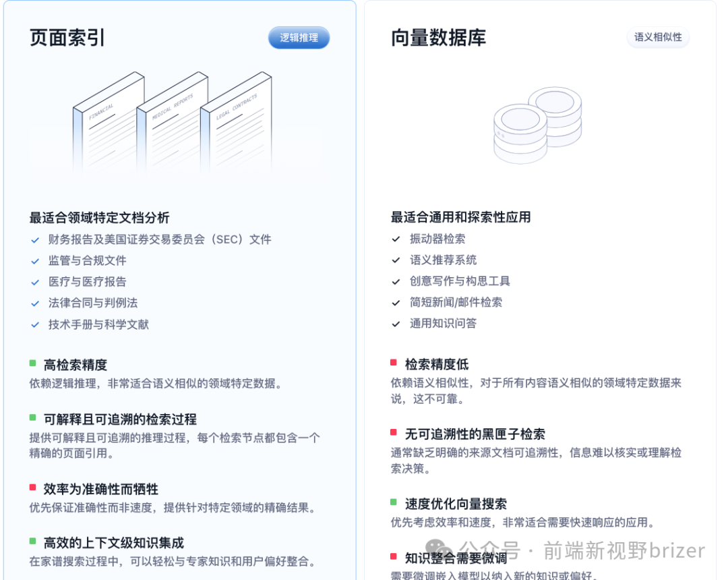Click the green square beside 速度优化向量搜索
Viewport: 728px width, 580px height.
coord(392,501)
